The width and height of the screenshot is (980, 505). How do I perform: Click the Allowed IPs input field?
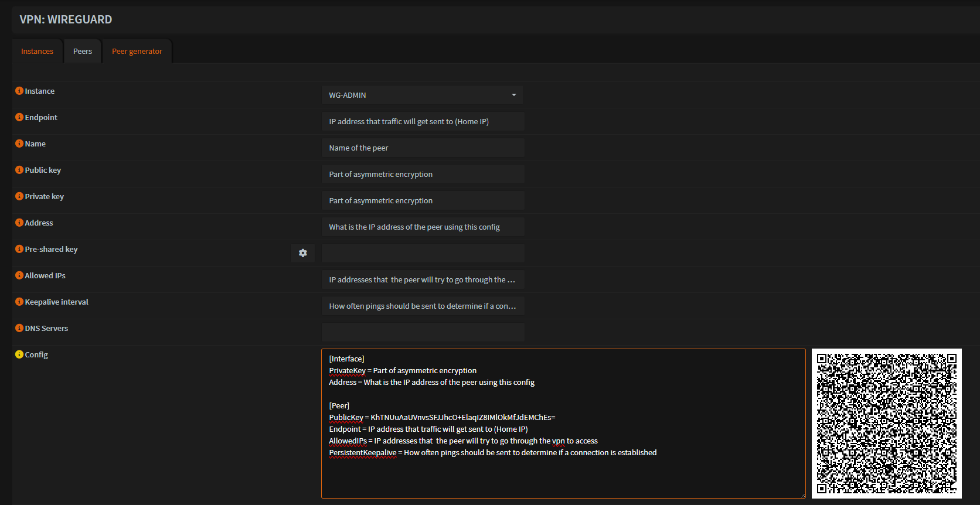[x=423, y=279]
